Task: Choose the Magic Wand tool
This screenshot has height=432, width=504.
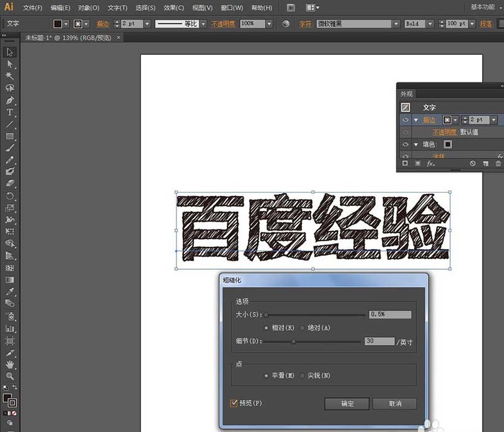Action: point(10,76)
